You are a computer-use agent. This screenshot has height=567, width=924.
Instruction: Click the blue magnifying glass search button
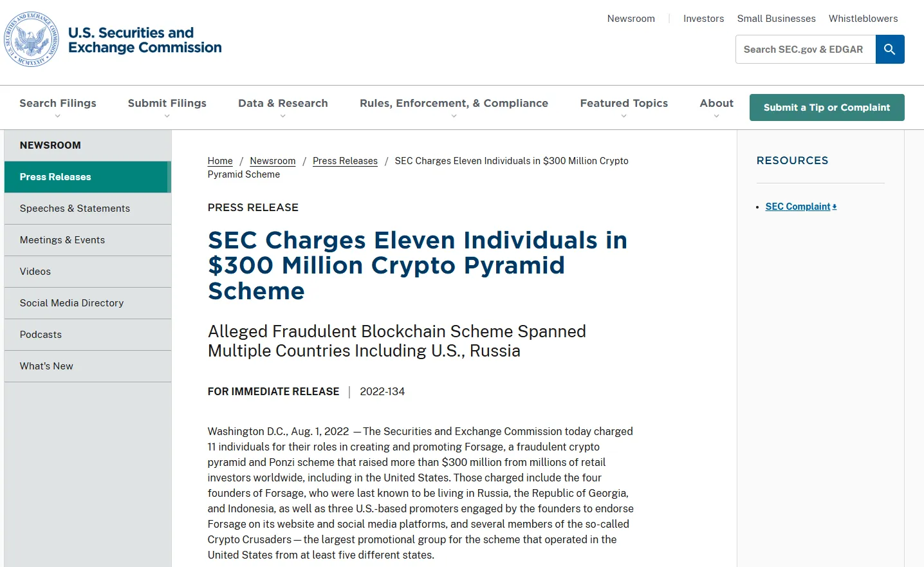pos(890,50)
